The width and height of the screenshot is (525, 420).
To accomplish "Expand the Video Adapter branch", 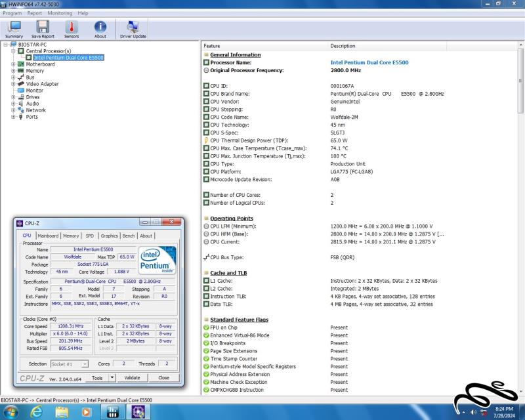I will click(13, 84).
